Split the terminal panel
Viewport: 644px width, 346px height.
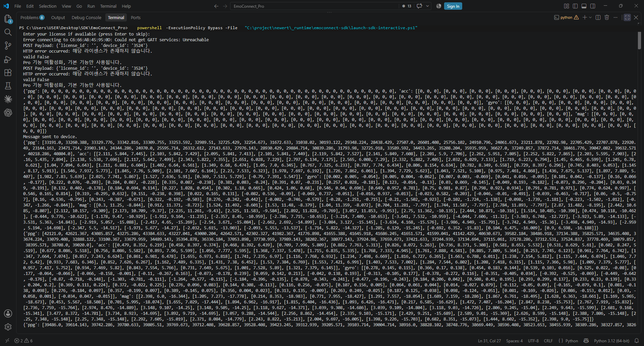click(x=598, y=17)
